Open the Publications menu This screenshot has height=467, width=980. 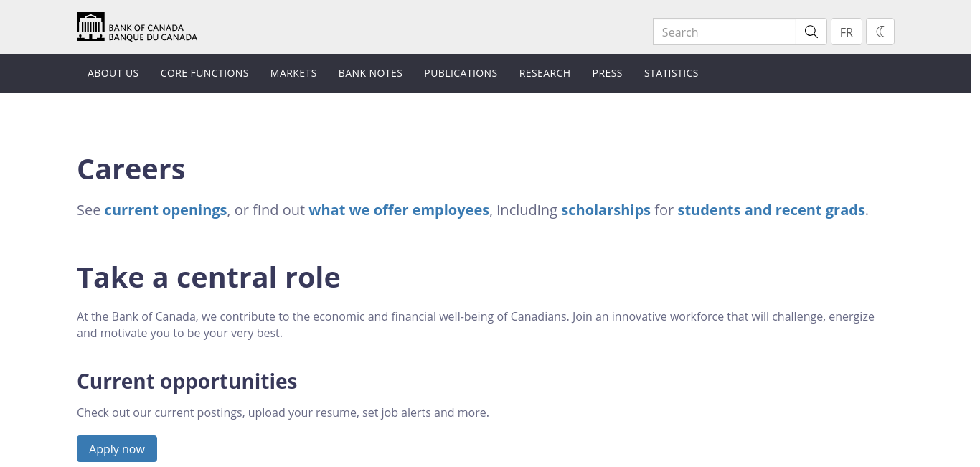point(461,73)
